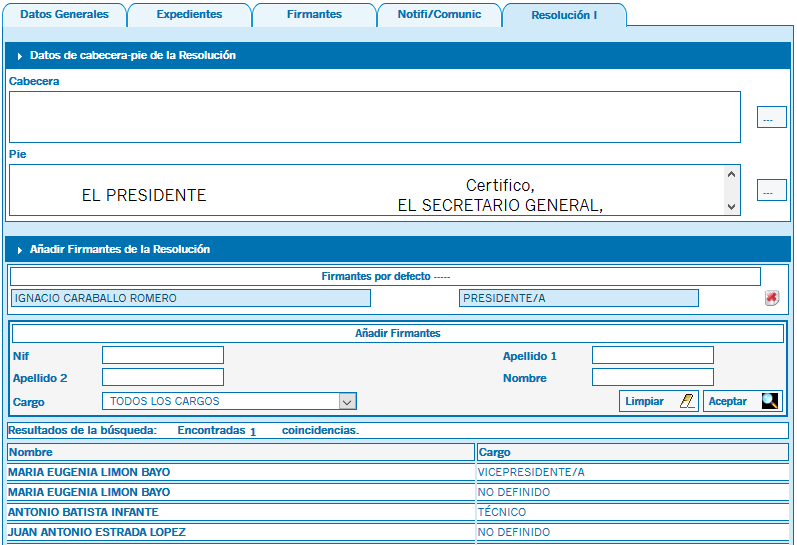797x545 pixels.
Task: Click the eraser icon on Limpiar
Action: (x=687, y=401)
